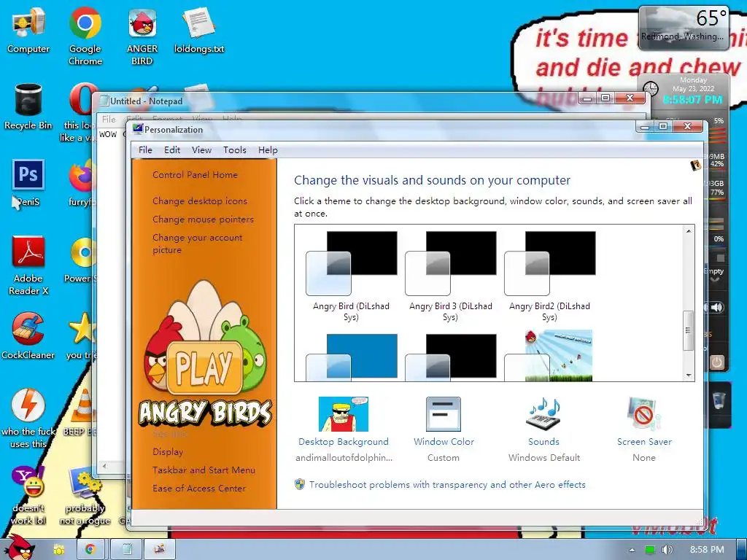Screen dimensions: 747x560
Task: Open the View menu in Personalization
Action: pos(201,150)
